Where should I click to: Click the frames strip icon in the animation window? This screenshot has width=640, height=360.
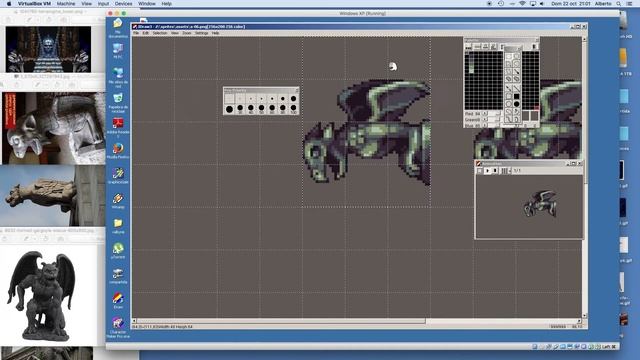pyautogui.click(x=505, y=171)
